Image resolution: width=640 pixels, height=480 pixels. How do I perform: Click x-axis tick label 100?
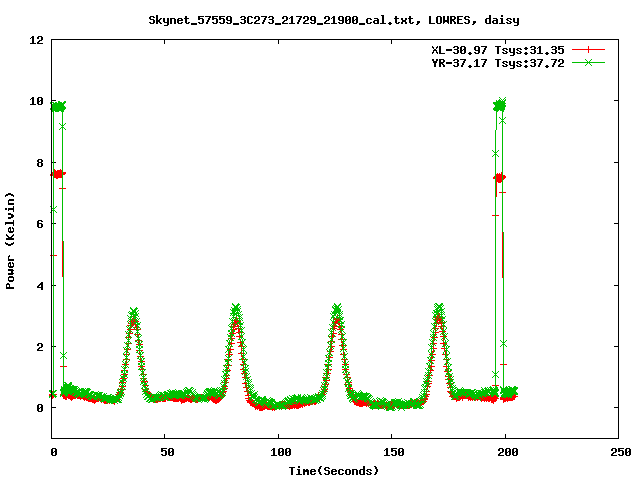(281, 452)
